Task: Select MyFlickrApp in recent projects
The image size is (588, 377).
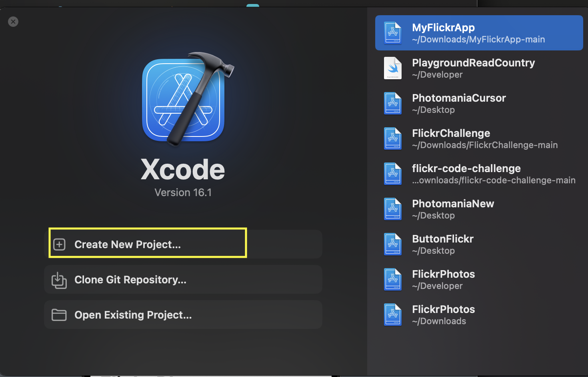Action: [x=479, y=33]
